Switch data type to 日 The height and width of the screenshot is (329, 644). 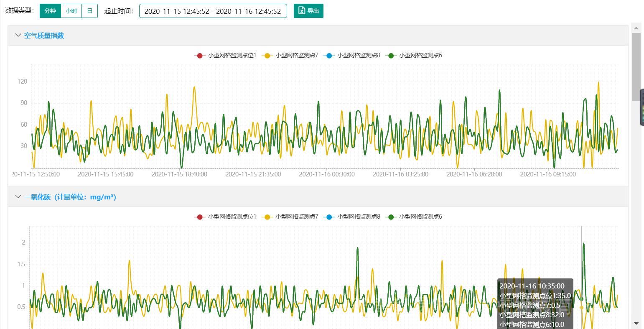click(89, 11)
